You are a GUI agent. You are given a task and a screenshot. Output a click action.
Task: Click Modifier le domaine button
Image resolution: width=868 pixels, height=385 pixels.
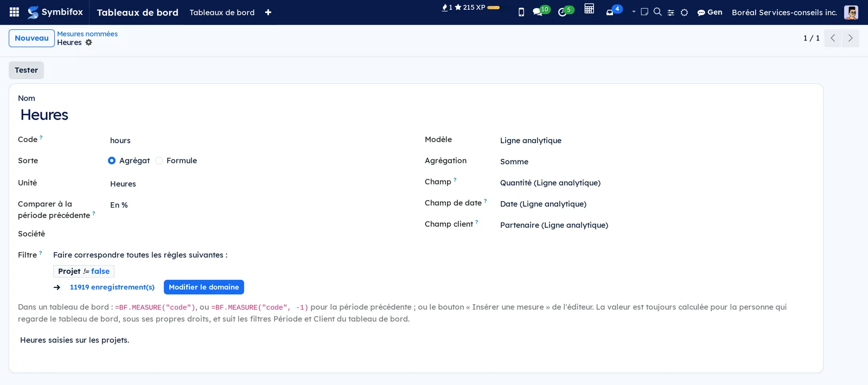point(204,287)
